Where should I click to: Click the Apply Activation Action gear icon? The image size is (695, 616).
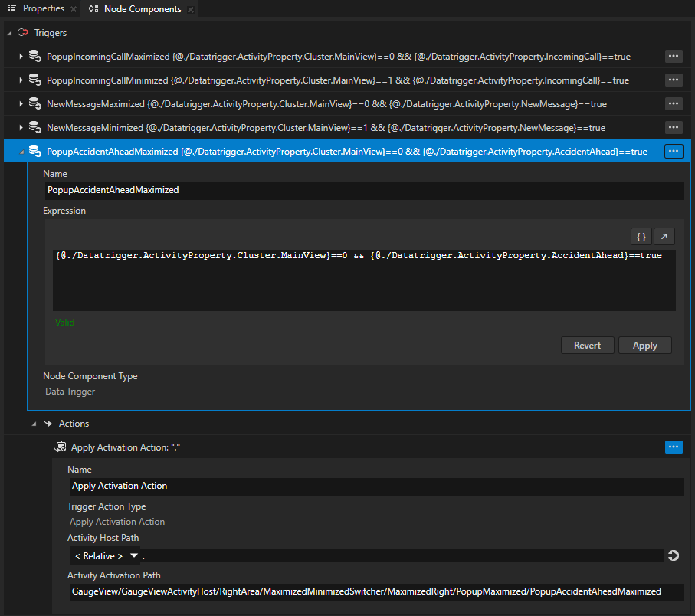(60, 447)
